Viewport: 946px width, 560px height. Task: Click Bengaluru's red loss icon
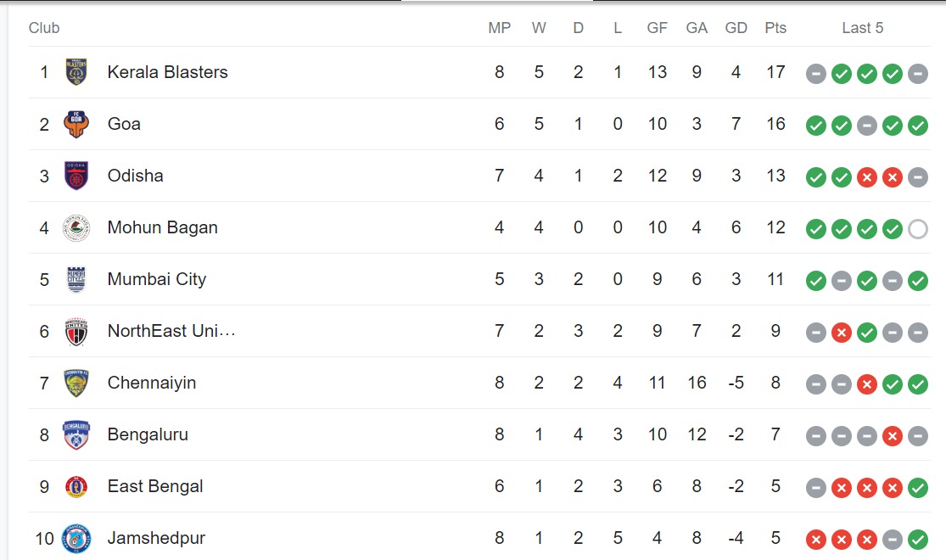(892, 436)
